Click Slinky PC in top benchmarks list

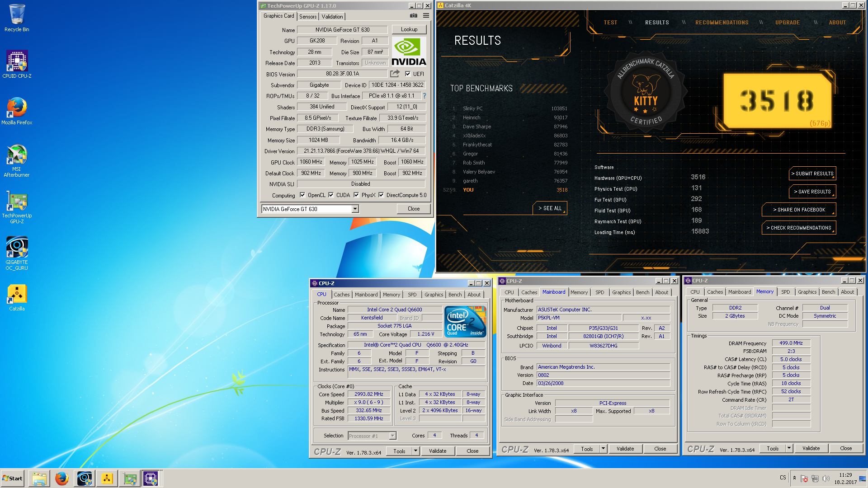pyautogui.click(x=472, y=108)
